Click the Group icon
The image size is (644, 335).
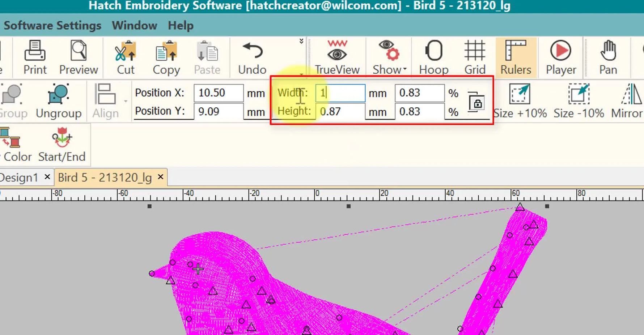click(x=13, y=102)
